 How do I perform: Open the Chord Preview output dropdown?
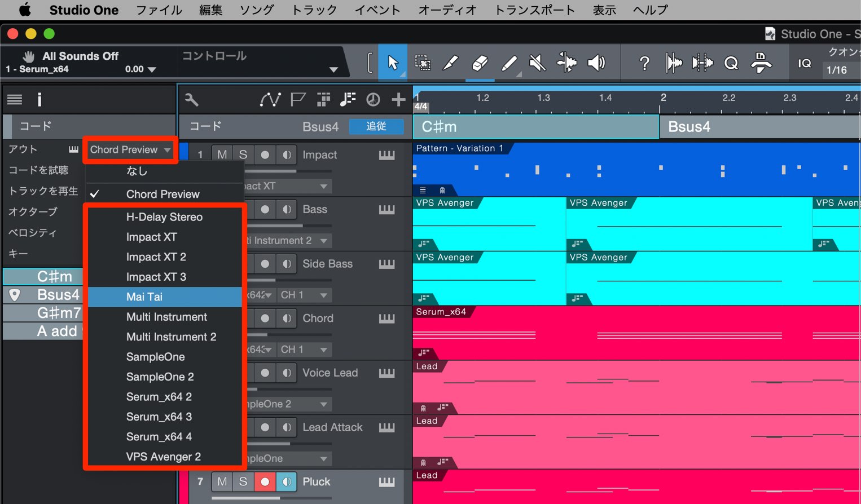point(130,150)
